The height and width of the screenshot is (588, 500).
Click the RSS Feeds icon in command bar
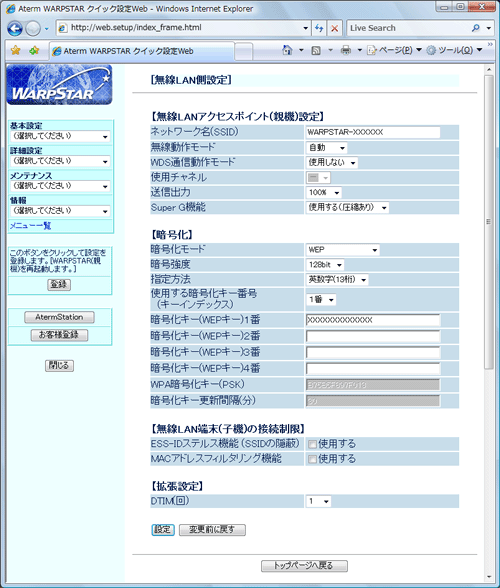[316, 50]
